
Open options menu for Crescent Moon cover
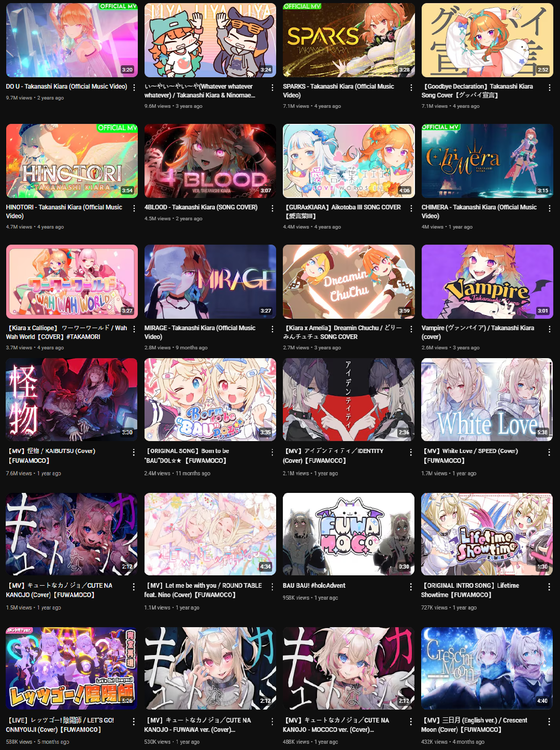tap(549, 721)
